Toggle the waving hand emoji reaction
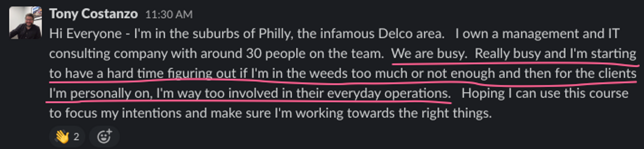Viewport: 644px width, 149px height. click(67, 137)
